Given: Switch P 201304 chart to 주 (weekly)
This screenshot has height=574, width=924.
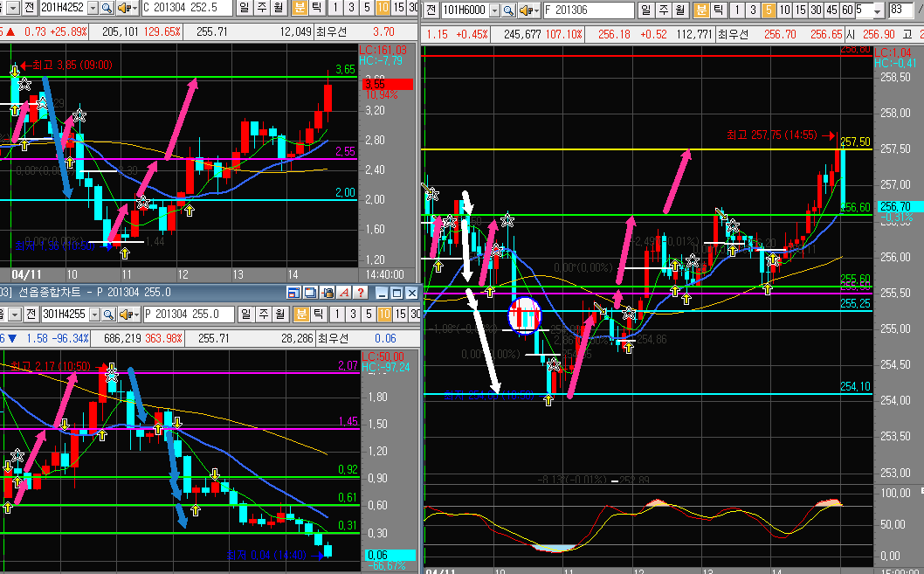Looking at the screenshot, I should click(264, 315).
